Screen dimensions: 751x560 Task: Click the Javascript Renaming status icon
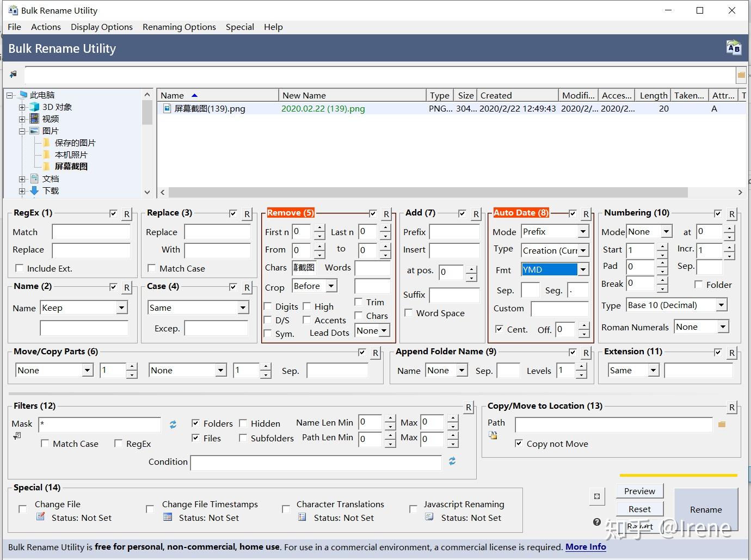click(429, 517)
